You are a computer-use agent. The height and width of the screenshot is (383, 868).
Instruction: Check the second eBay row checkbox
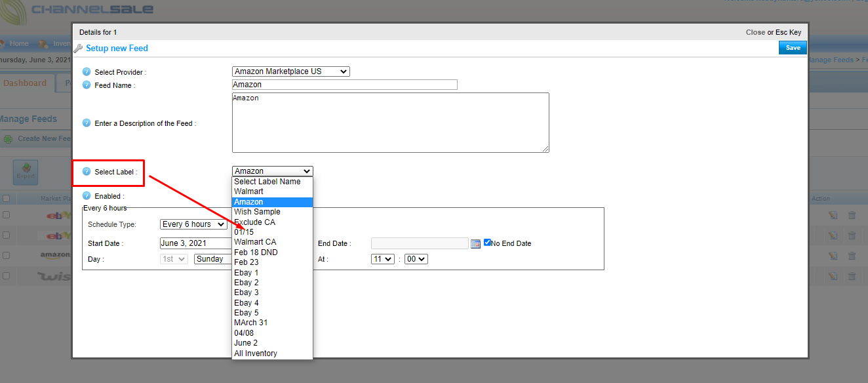tap(6, 235)
